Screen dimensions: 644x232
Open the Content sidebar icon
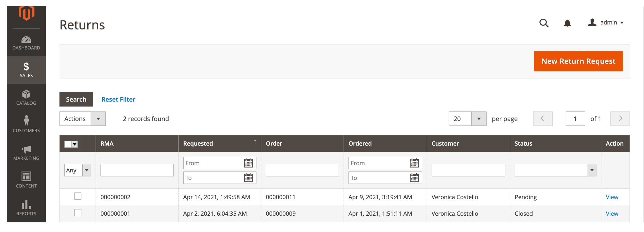click(26, 178)
